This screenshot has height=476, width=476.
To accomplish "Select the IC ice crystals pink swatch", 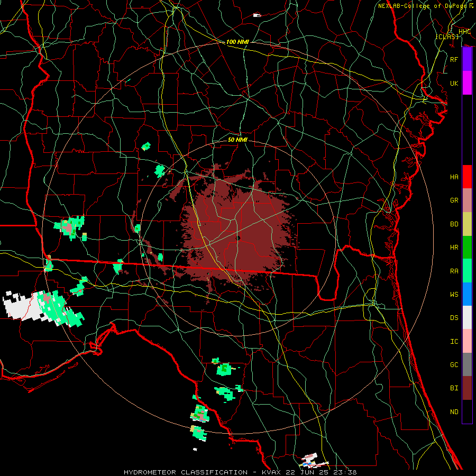I will tap(467, 341).
